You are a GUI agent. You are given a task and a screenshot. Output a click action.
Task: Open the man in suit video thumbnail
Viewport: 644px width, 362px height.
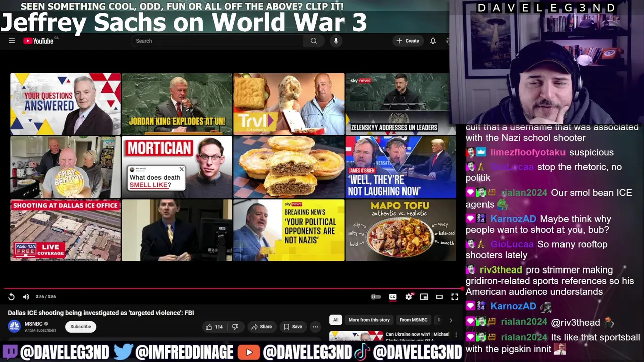click(177, 230)
